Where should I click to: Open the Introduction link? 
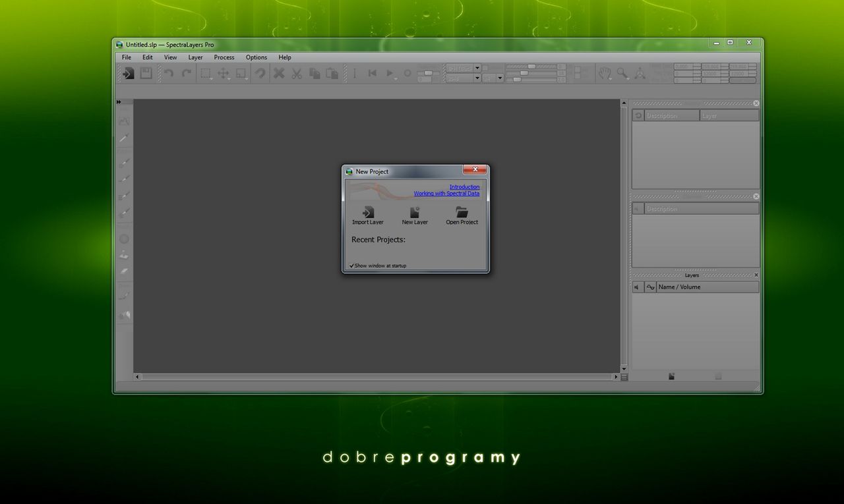pyautogui.click(x=465, y=187)
